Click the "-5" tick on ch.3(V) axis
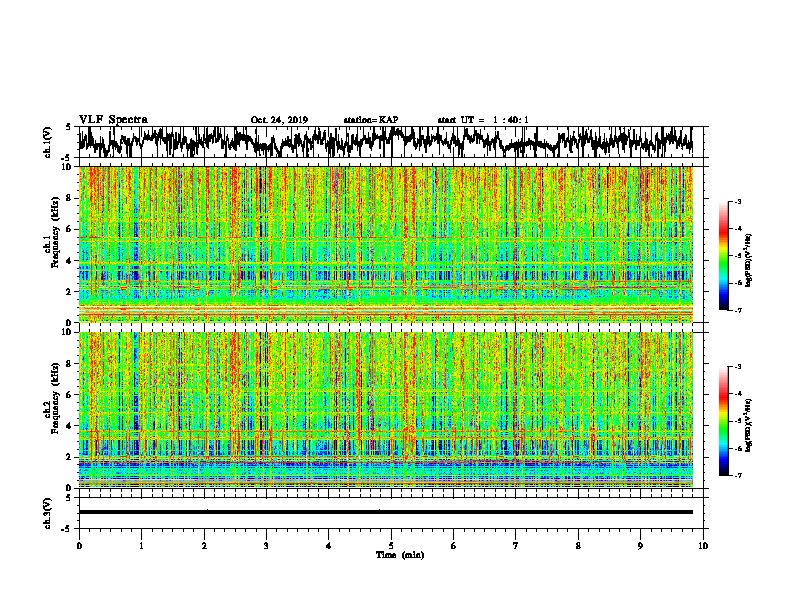The image size is (792, 612). [66, 529]
